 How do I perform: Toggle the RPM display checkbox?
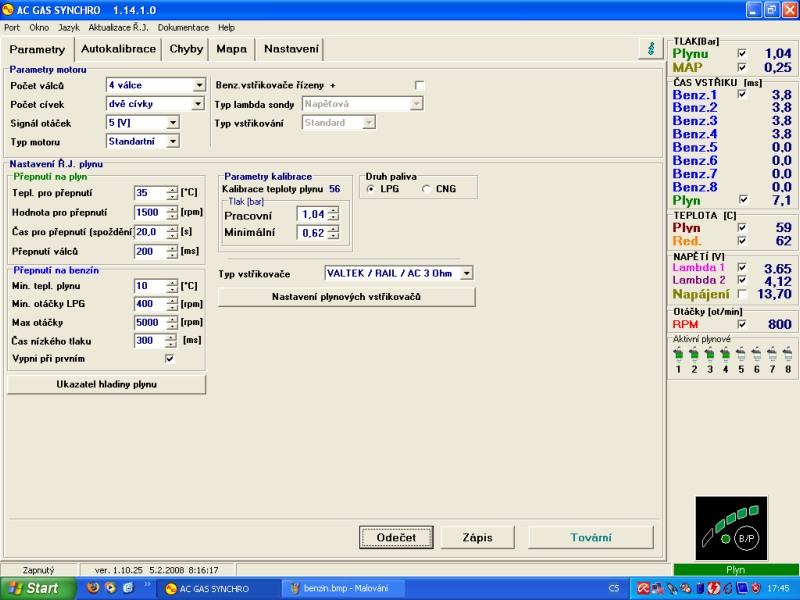tap(742, 324)
